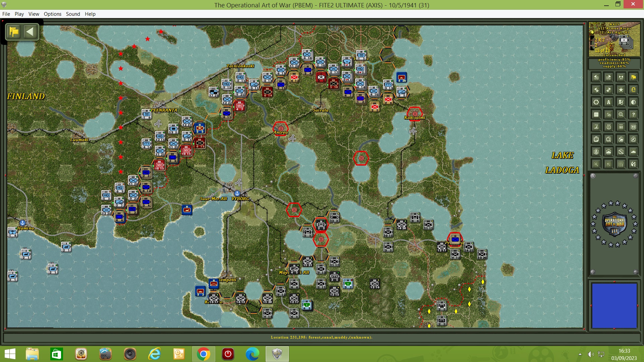
Task: Open File Explorer from the taskbar
Action: point(33,354)
